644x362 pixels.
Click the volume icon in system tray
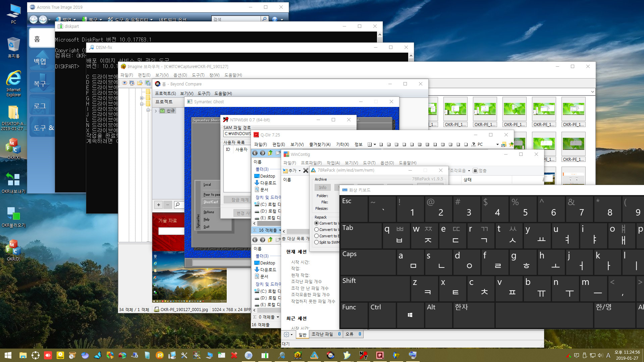(600, 355)
